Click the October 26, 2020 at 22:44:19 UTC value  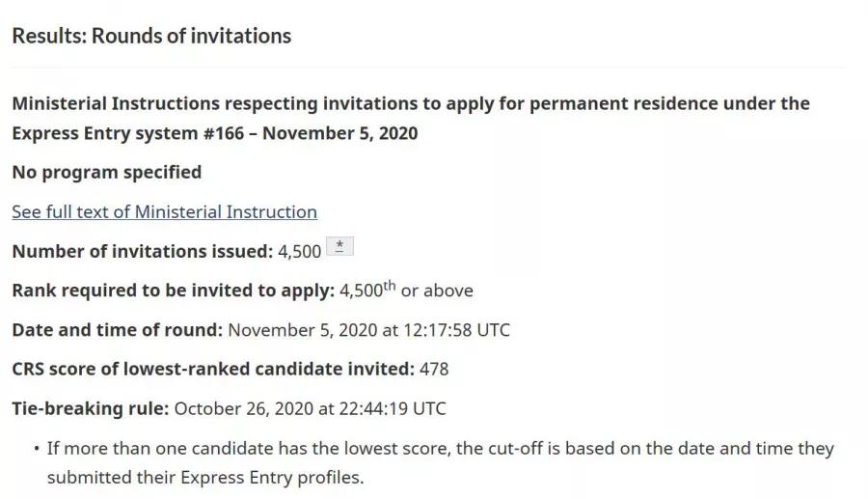(310, 408)
